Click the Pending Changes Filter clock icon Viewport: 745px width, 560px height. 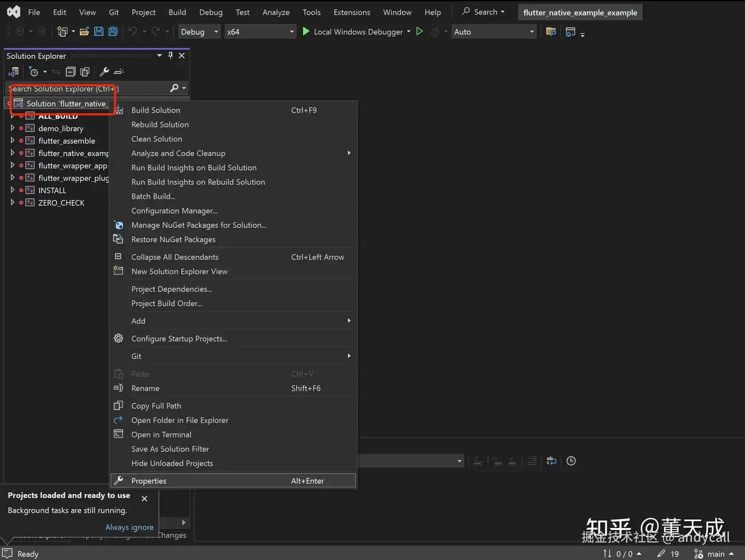click(x=34, y=71)
